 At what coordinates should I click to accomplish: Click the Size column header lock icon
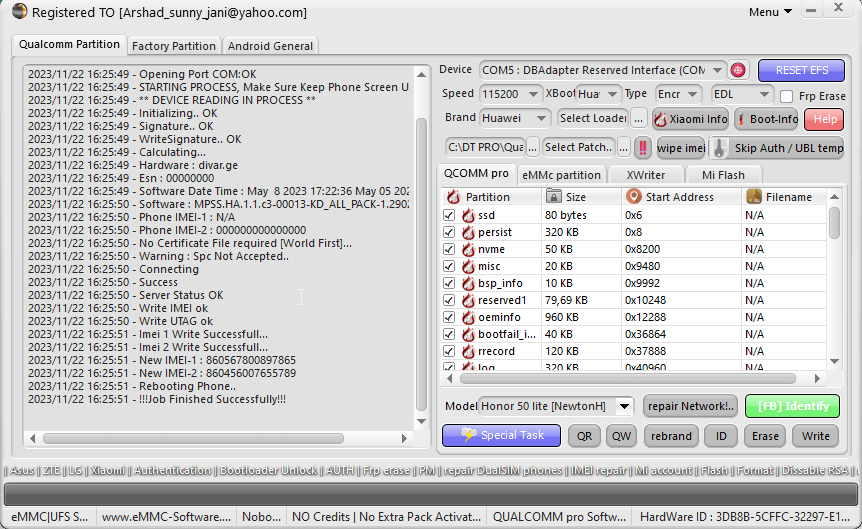pos(553,196)
